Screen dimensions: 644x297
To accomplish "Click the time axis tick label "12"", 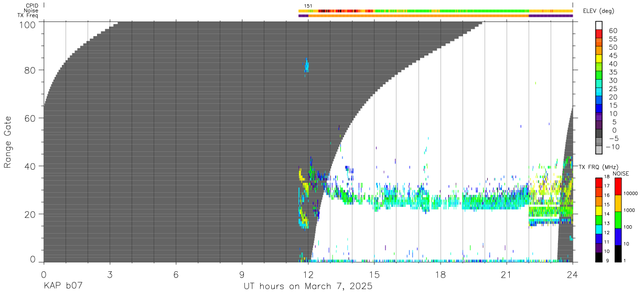I will (x=308, y=274).
